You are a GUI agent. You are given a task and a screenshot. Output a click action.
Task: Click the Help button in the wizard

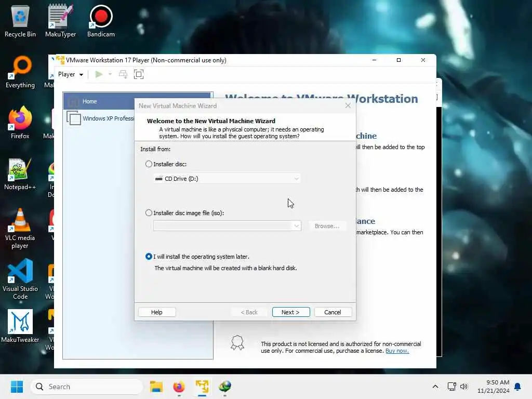(157, 312)
